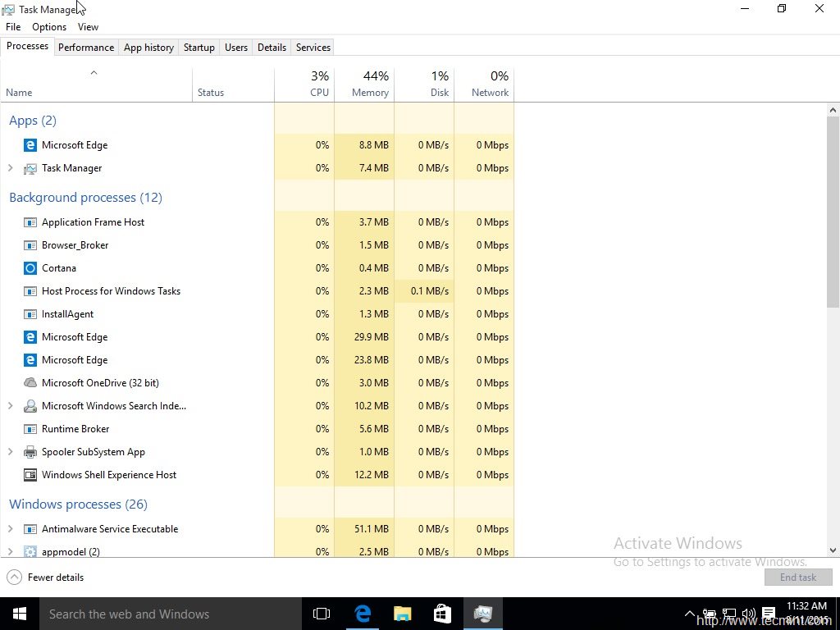Click the Application Frame Host icon
Image resolution: width=840 pixels, height=630 pixels.
30,221
